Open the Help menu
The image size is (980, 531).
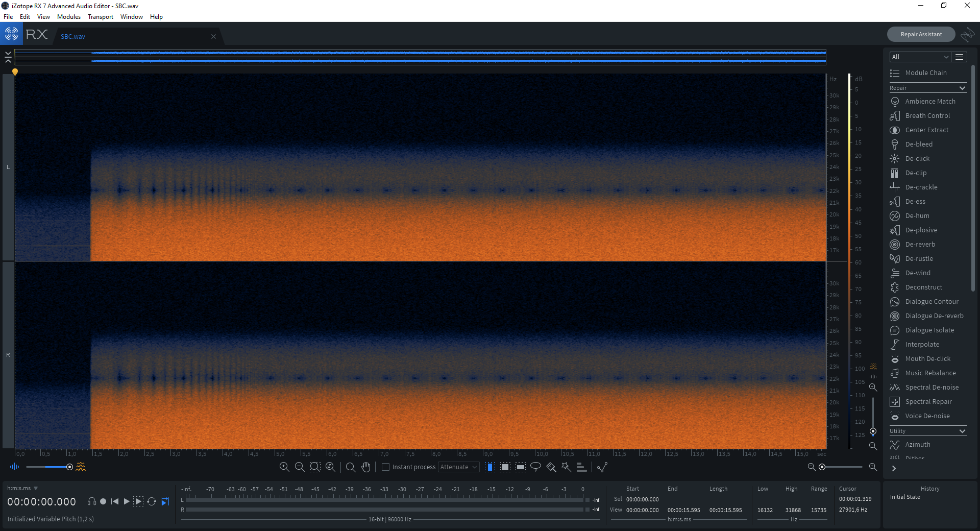(156, 17)
